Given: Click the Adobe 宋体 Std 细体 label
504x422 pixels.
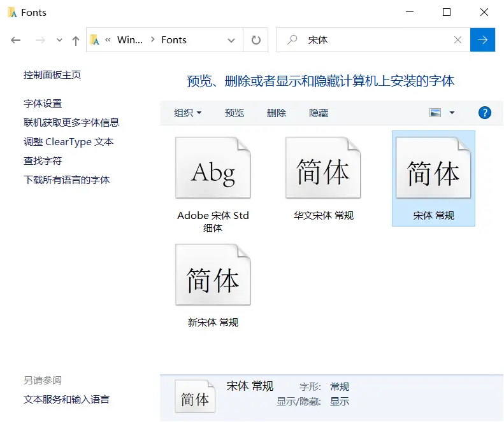Looking at the screenshot, I should [x=213, y=222].
